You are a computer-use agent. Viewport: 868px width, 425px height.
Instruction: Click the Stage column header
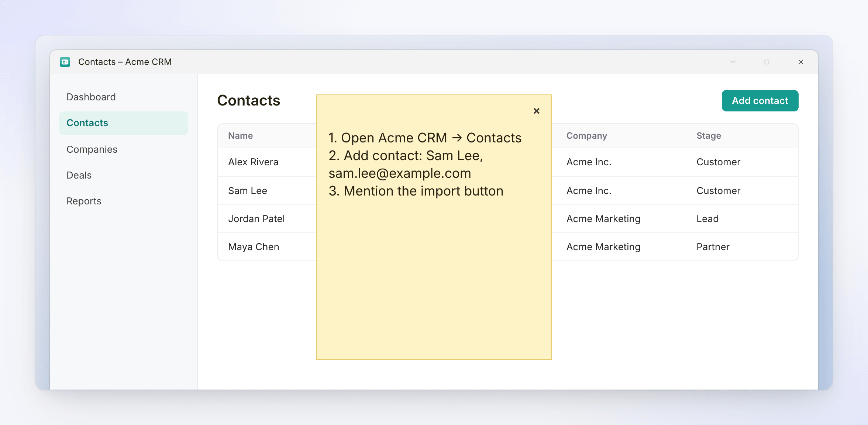pos(709,136)
